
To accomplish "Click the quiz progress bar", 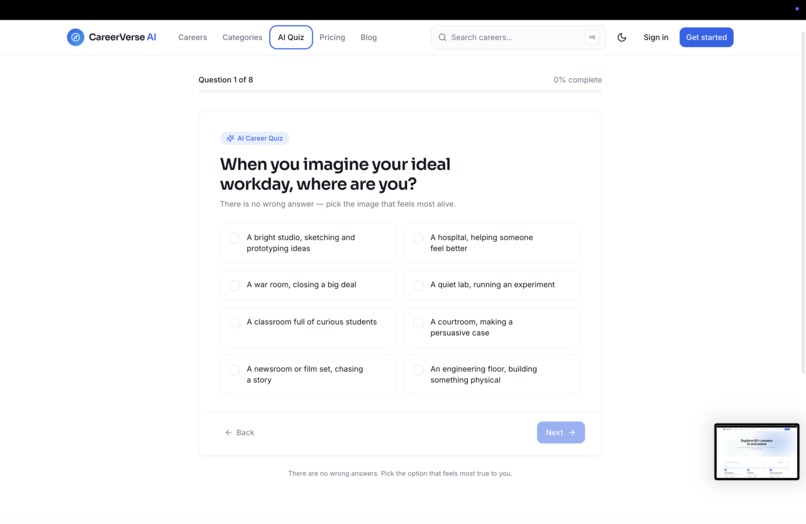I will 400,92.
